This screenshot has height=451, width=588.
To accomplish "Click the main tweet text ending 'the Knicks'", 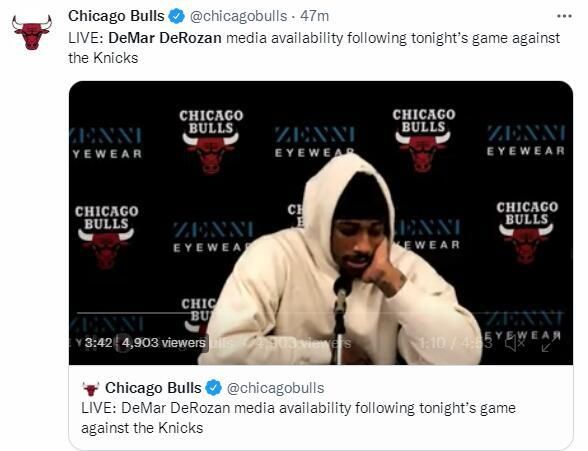I will coord(314,48).
